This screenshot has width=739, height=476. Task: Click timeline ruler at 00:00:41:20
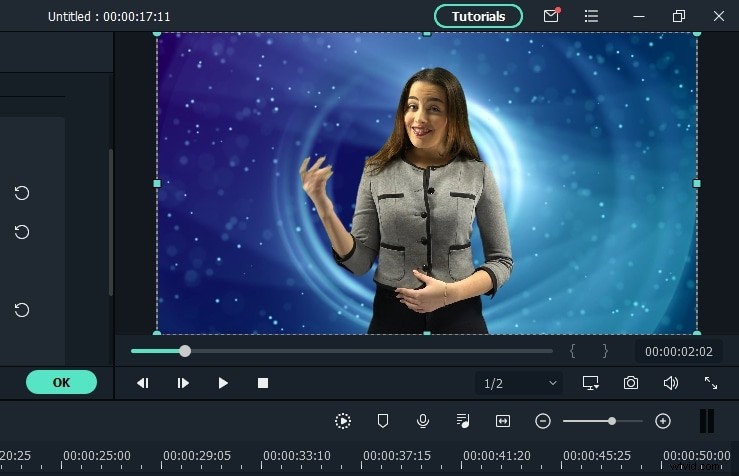497,456
